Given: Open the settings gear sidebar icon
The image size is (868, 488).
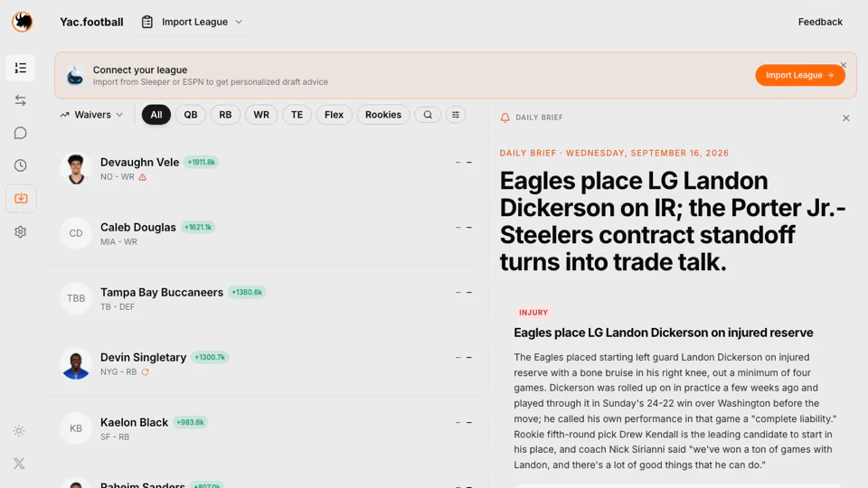Looking at the screenshot, I should (x=21, y=232).
